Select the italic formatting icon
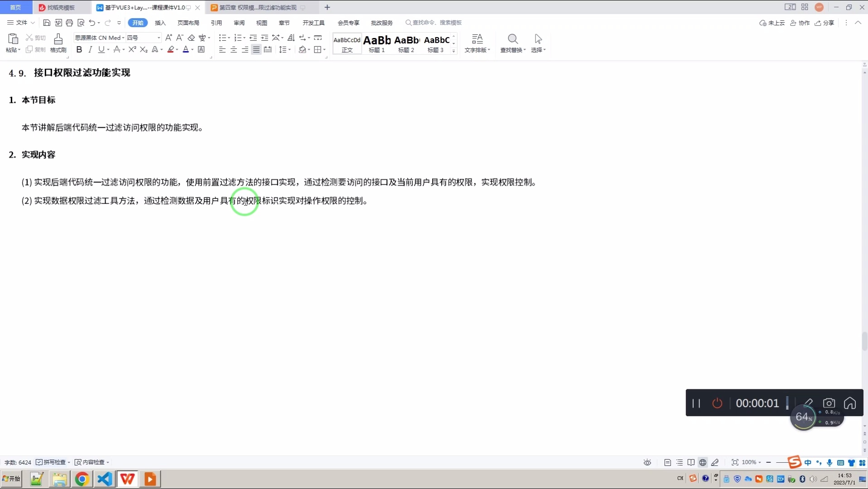 (90, 50)
